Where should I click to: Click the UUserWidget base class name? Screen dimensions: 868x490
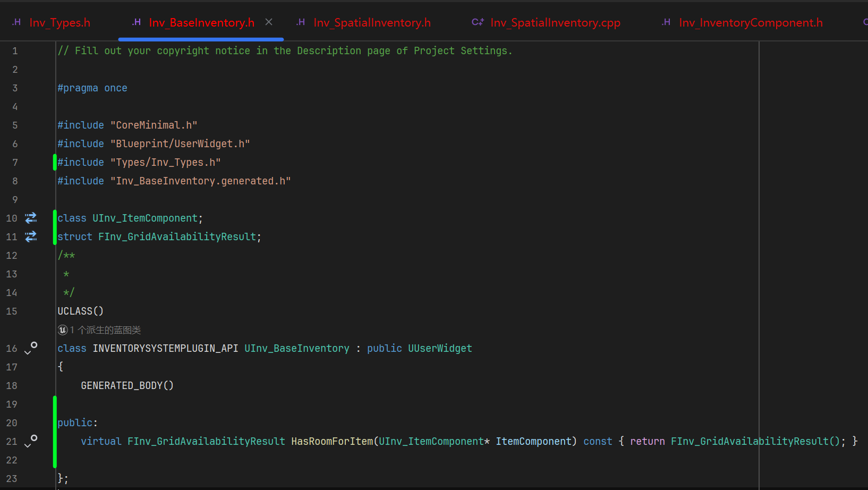440,349
